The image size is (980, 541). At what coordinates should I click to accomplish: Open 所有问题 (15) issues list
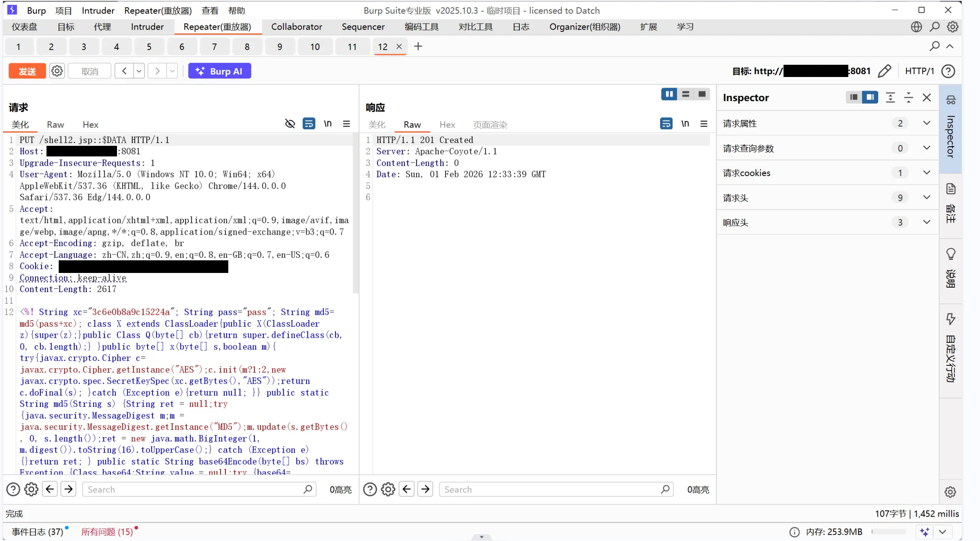pos(107,532)
